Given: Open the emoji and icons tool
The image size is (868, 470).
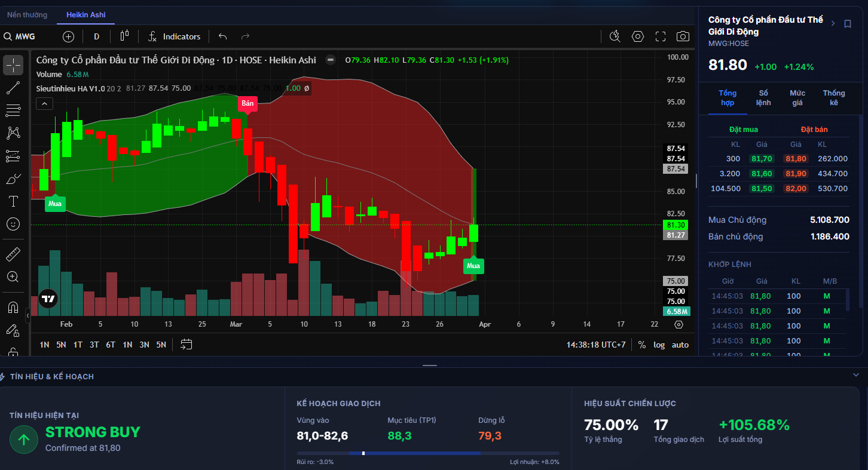Looking at the screenshot, I should click(13, 224).
